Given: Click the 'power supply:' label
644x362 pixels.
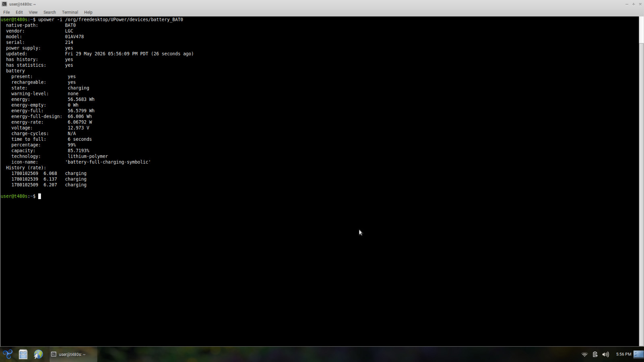Looking at the screenshot, I should [x=23, y=48].
